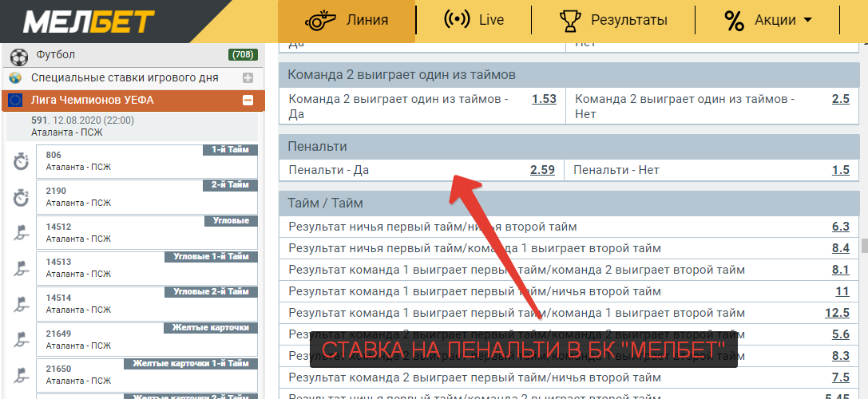This screenshot has height=399, width=868.
Task: Click the flag icon beside market 21650
Action: [21, 375]
